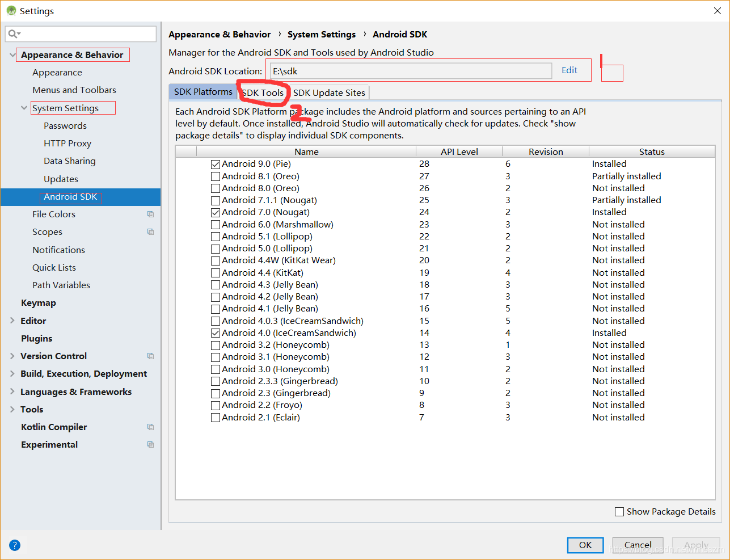730x560 pixels.
Task: Check Android 2.1 (Eclair) checkbox
Action: click(216, 418)
